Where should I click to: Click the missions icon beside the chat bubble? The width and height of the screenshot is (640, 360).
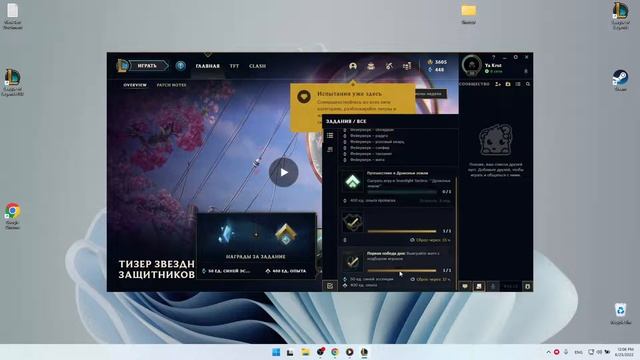(479, 286)
